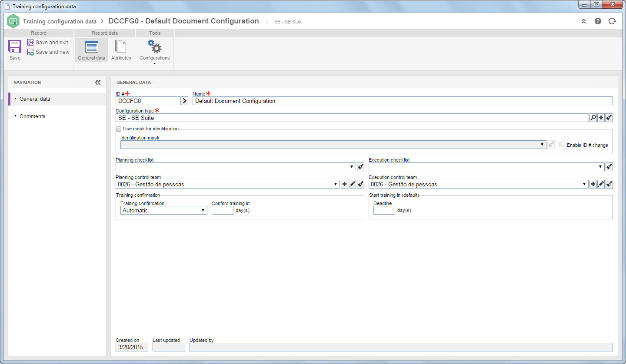This screenshot has height=364, width=626.
Task: Search configuration type with magnifier icon
Action: click(x=593, y=118)
